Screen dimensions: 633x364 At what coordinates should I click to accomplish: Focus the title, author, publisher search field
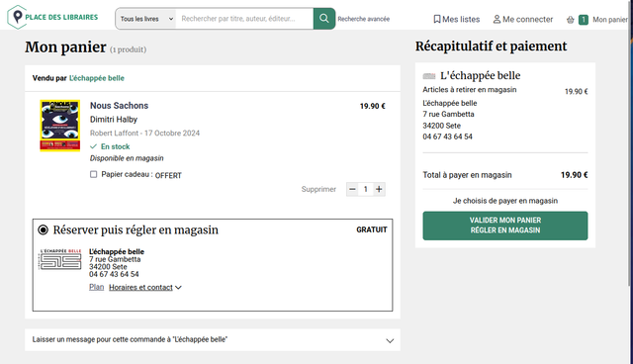244,19
